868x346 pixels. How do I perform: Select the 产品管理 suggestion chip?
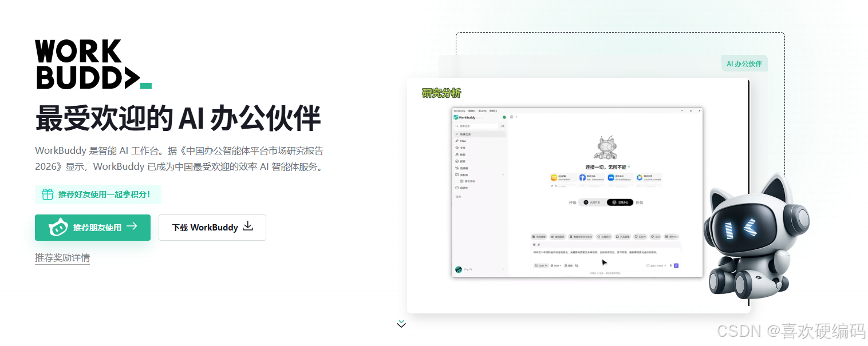(622, 237)
